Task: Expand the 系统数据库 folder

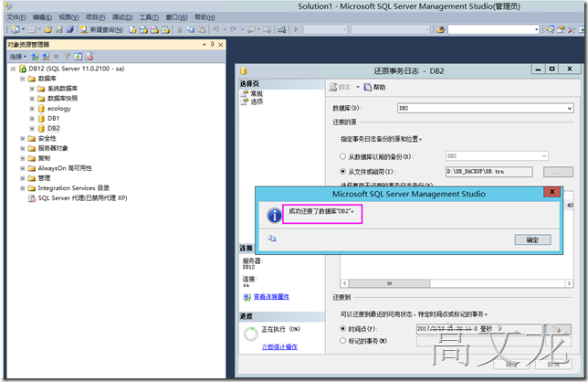Action: click(x=32, y=89)
